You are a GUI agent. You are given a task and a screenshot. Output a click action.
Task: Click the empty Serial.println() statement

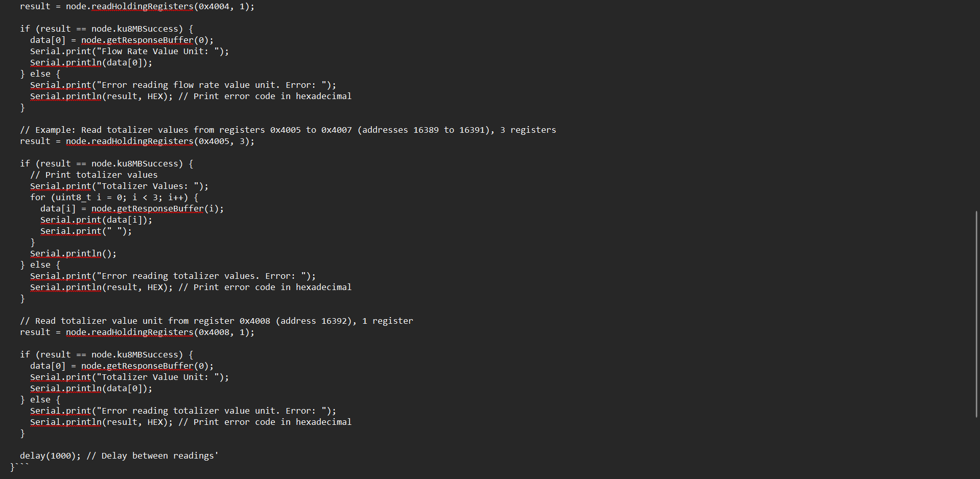73,253
